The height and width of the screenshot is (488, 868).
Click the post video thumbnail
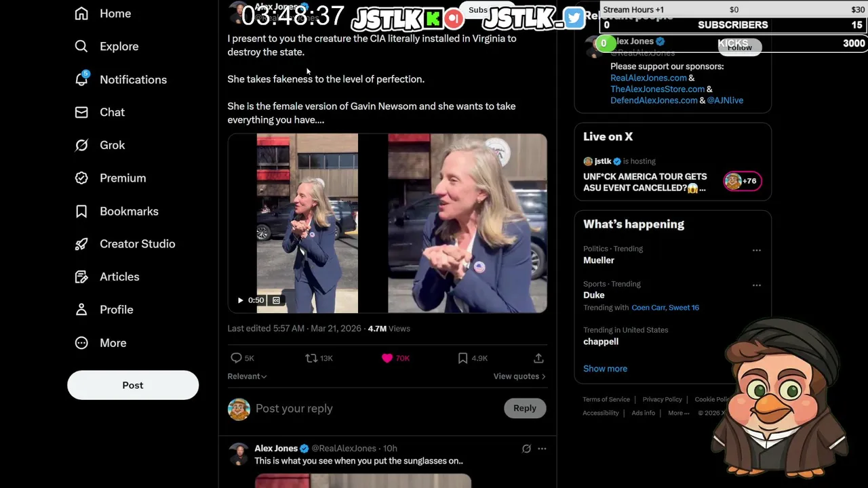click(x=387, y=223)
